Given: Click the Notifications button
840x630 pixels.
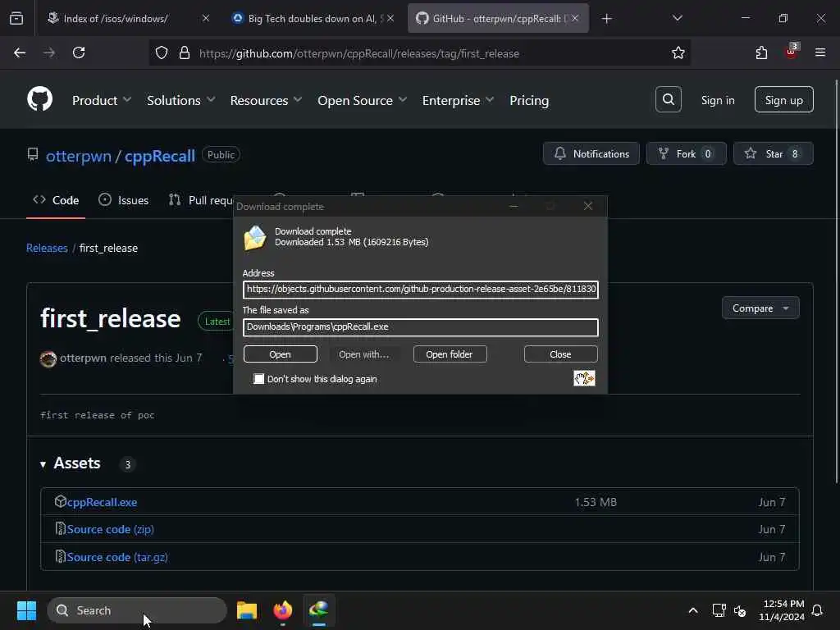Looking at the screenshot, I should pos(591,153).
